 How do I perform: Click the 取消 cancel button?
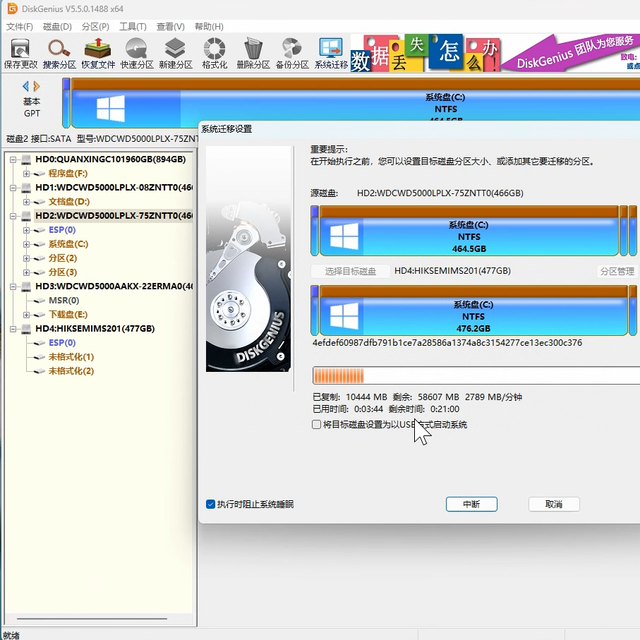point(554,504)
